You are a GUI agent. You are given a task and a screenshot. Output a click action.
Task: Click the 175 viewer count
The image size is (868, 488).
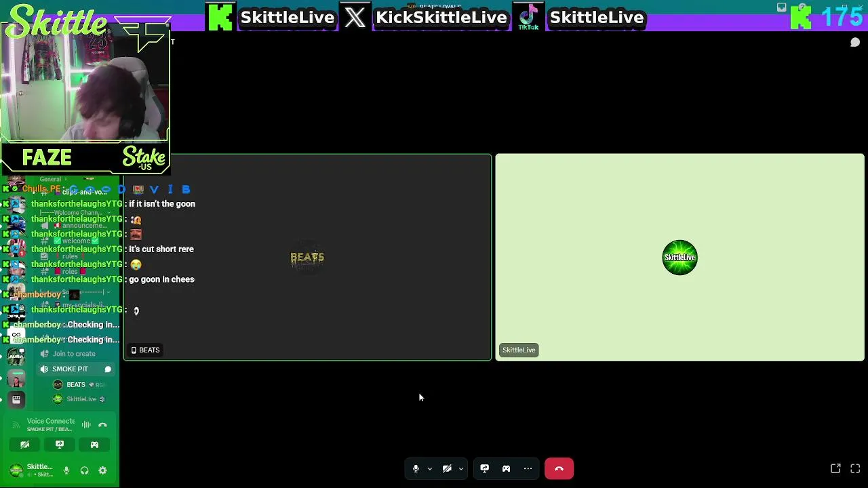coord(841,17)
